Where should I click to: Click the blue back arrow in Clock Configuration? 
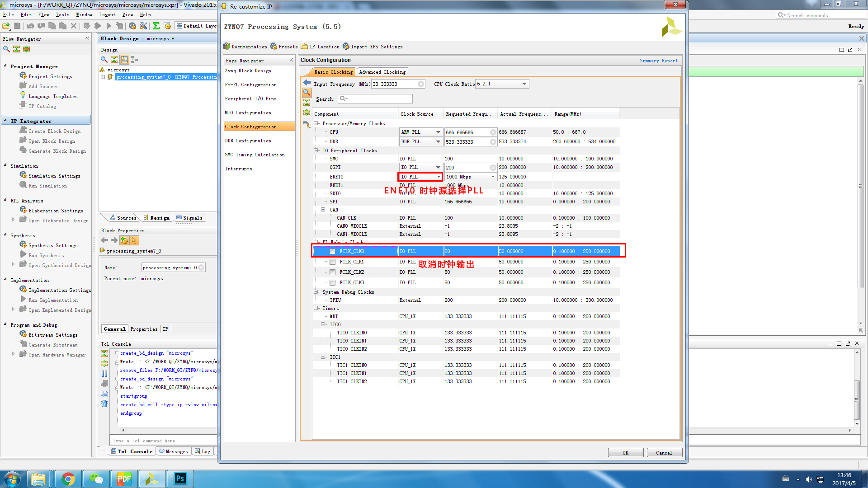[307, 83]
